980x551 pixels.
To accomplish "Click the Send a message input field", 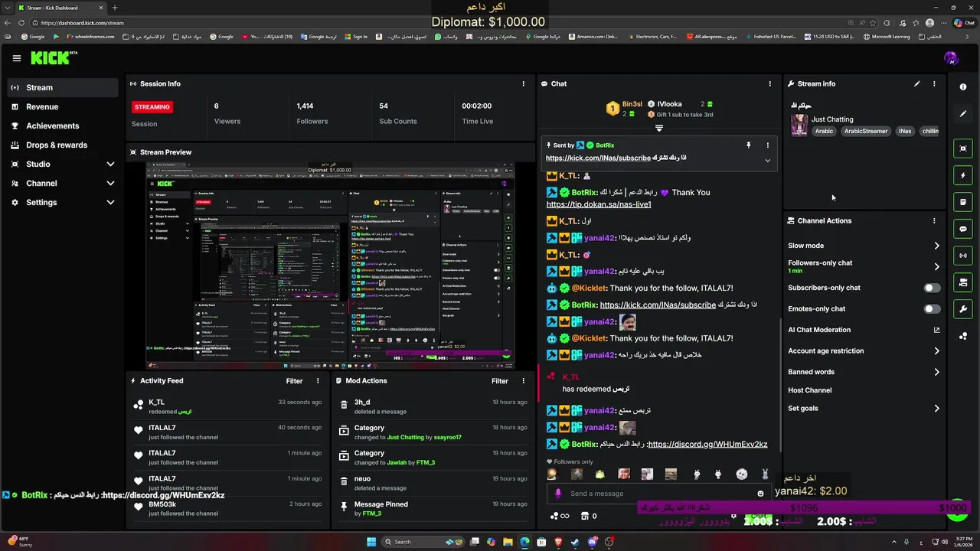I will tap(660, 494).
